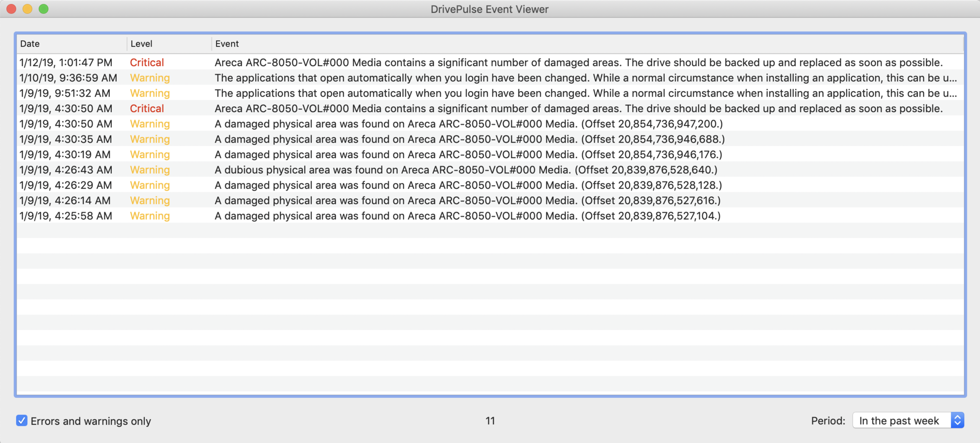Click the 1/9/19, 4:30:19 AM date cell

(65, 154)
